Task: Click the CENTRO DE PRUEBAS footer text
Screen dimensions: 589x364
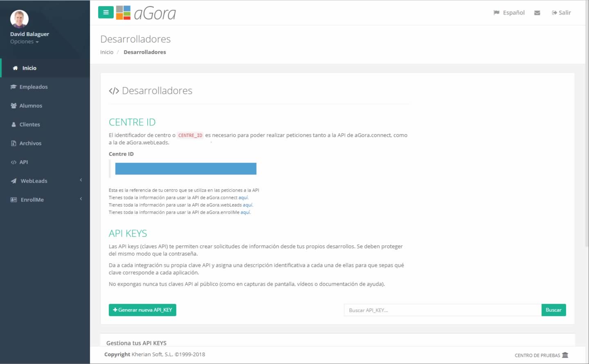Action: tap(537, 355)
